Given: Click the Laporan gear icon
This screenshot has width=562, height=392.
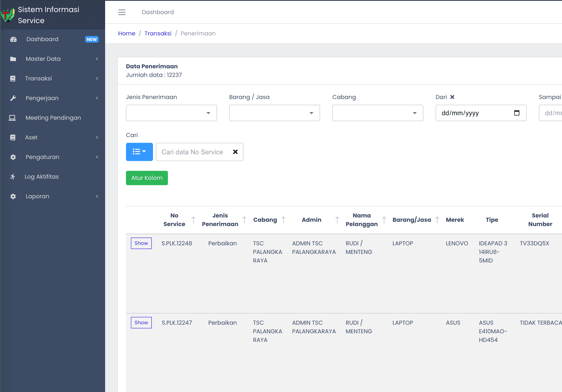Looking at the screenshot, I should (x=13, y=196).
